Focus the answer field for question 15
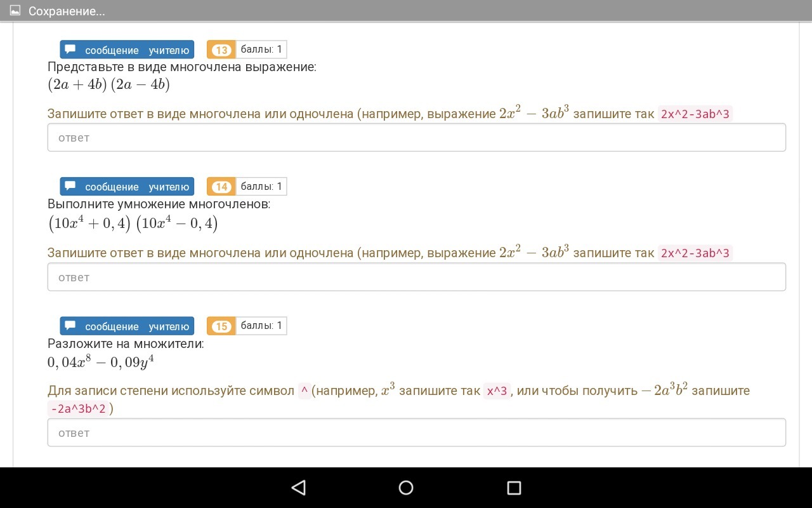Viewport: 812px width, 508px height. 416,432
